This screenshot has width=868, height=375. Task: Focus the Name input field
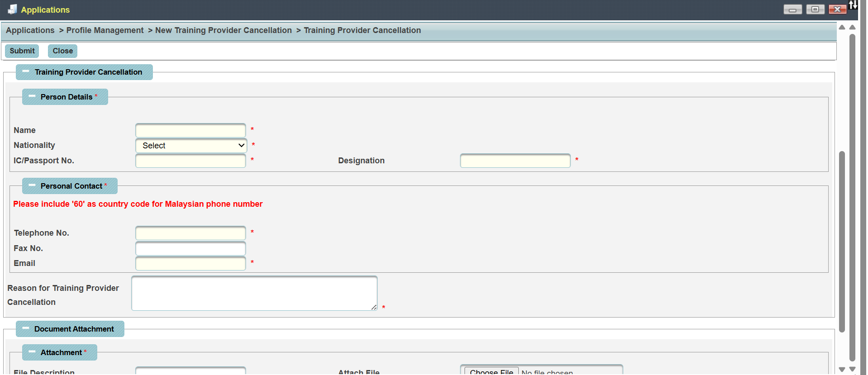coord(190,131)
